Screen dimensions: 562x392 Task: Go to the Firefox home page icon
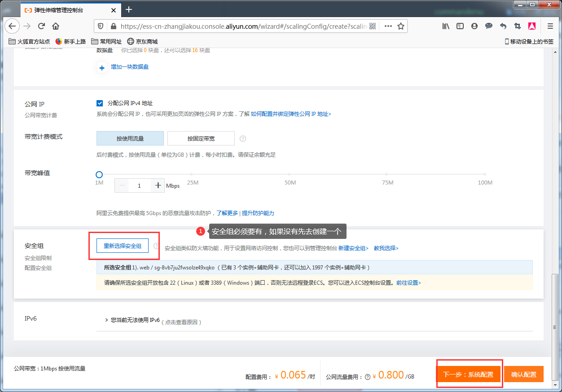[x=56, y=26]
